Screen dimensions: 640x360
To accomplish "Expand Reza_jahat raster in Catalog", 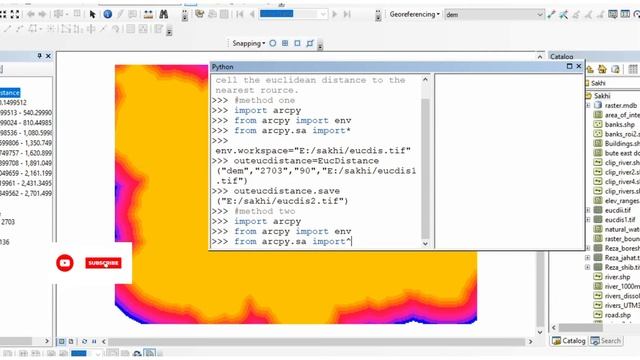I will click(x=588, y=258).
